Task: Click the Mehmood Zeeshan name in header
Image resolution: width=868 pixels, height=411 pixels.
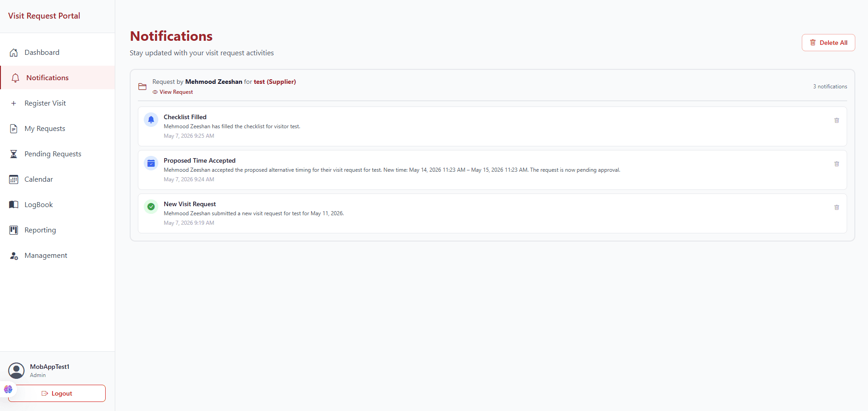Action: click(x=214, y=82)
